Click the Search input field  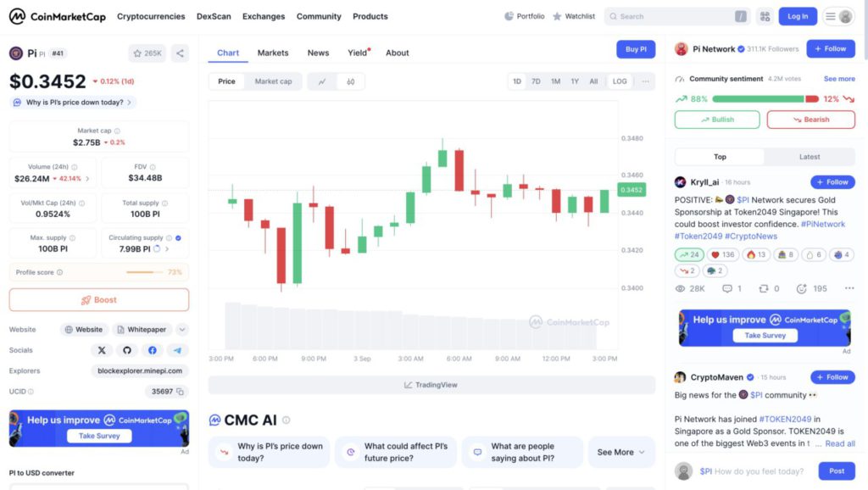(674, 16)
